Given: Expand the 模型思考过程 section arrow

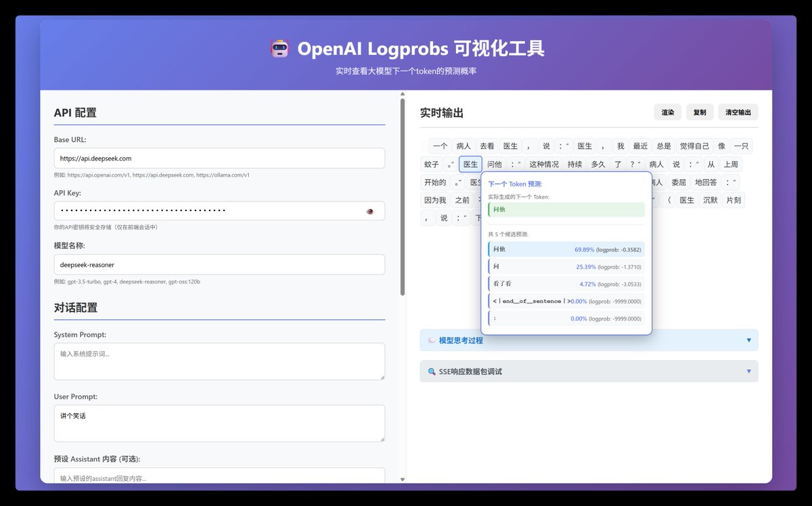Looking at the screenshot, I should click(x=748, y=340).
